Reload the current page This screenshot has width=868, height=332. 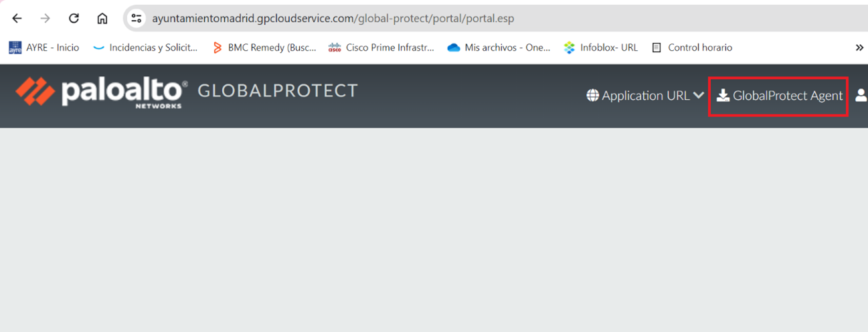pos(74,19)
